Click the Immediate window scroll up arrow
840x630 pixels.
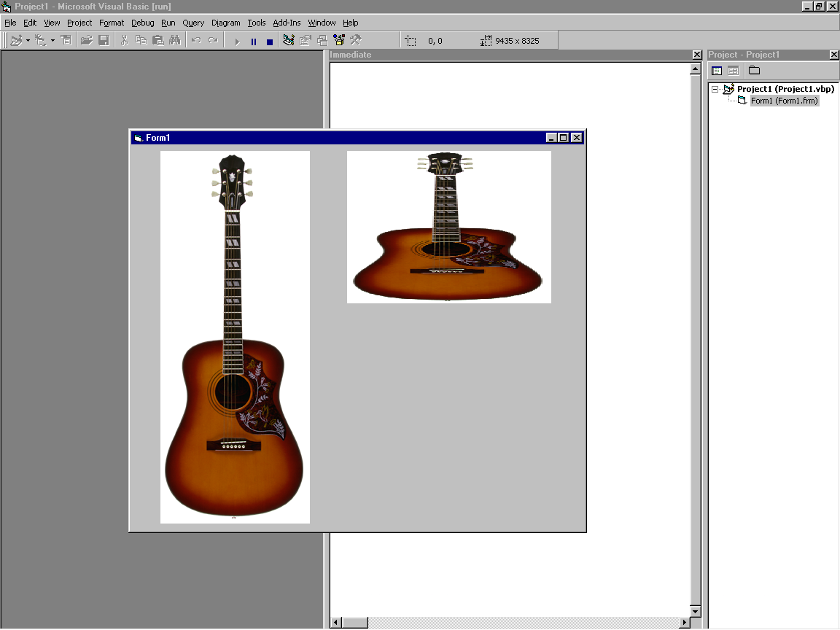tap(696, 69)
